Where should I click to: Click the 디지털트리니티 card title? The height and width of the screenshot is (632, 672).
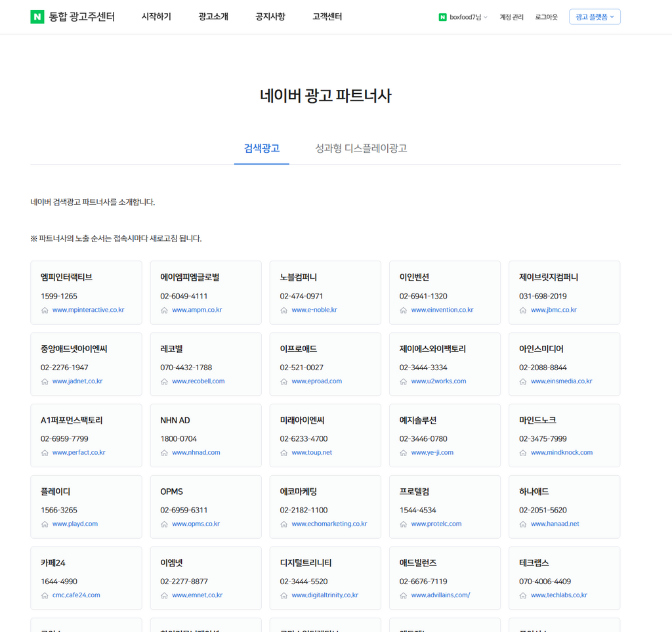coord(306,563)
